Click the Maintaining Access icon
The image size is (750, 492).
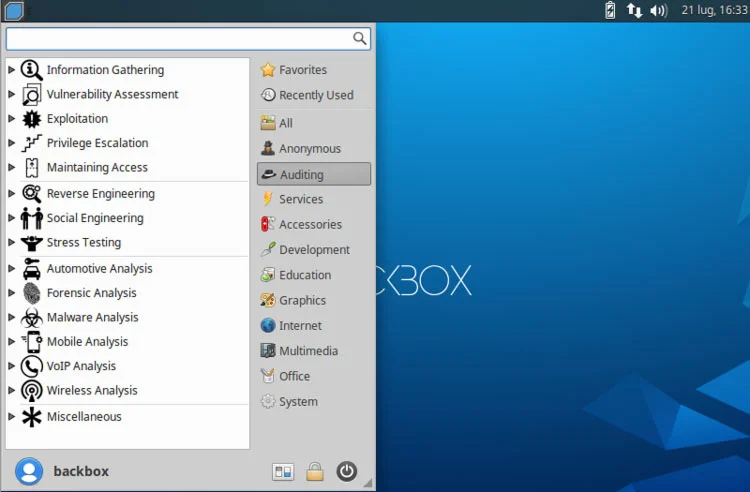32,167
